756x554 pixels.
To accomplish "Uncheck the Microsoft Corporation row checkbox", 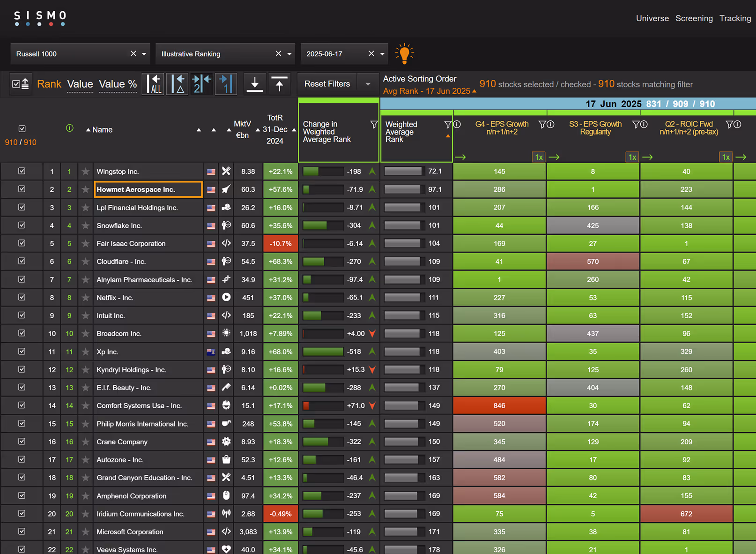I will point(22,532).
